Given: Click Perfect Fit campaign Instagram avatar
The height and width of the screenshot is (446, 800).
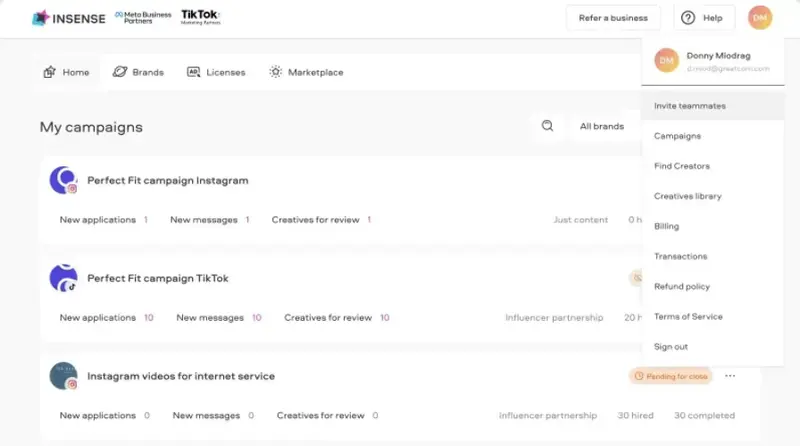Looking at the screenshot, I should click(x=63, y=180).
